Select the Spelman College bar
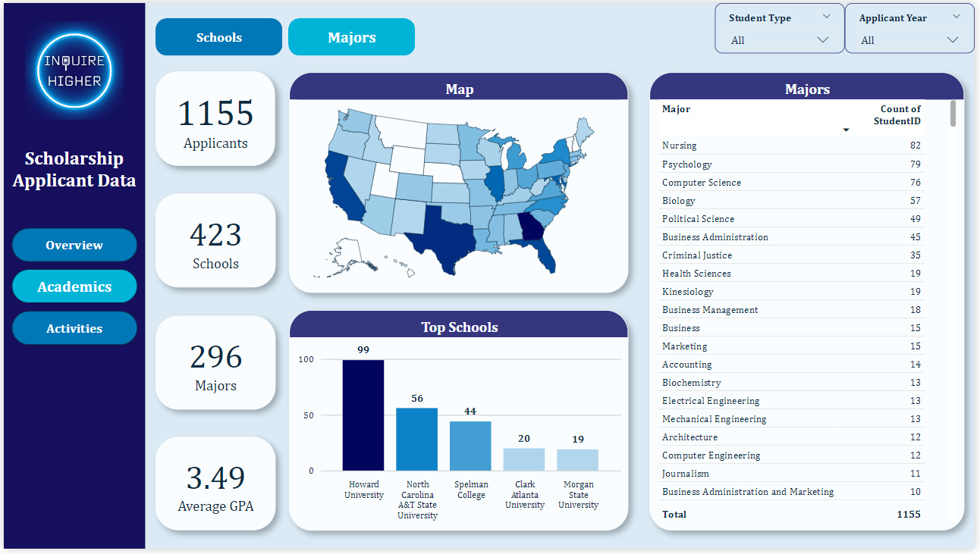 tap(470, 446)
